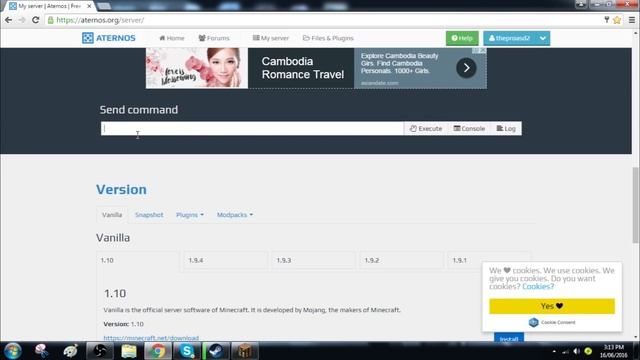
Task: Click the Aternos logo
Action: pos(109,38)
